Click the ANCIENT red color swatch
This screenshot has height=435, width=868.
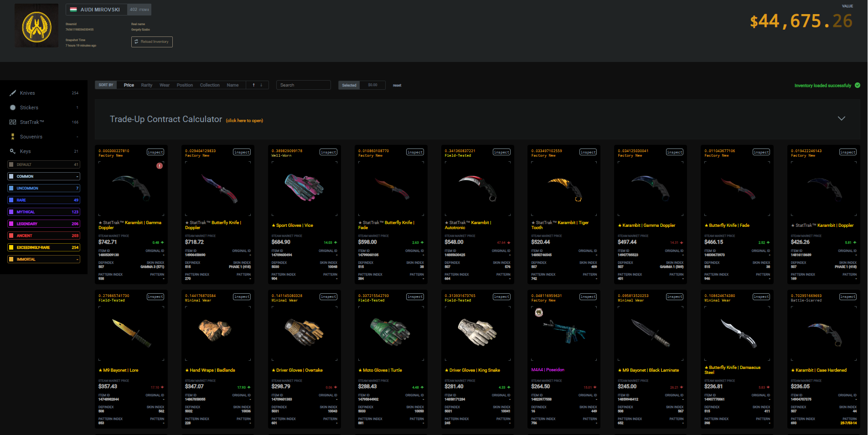point(11,235)
